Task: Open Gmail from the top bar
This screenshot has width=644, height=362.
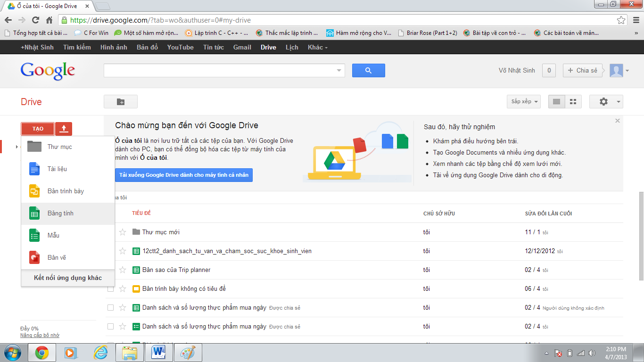Action: (x=242, y=47)
